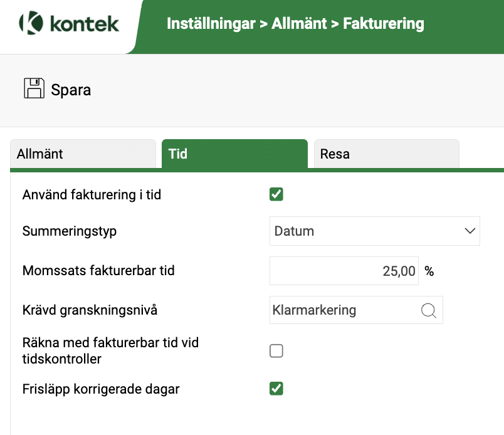
Task: Click Inställningar in the breadcrumb
Action: (x=211, y=23)
